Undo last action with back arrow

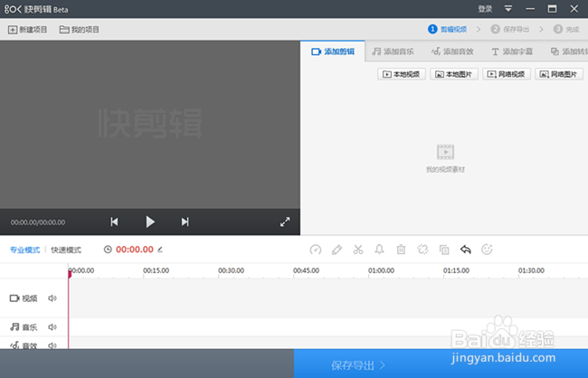click(465, 250)
